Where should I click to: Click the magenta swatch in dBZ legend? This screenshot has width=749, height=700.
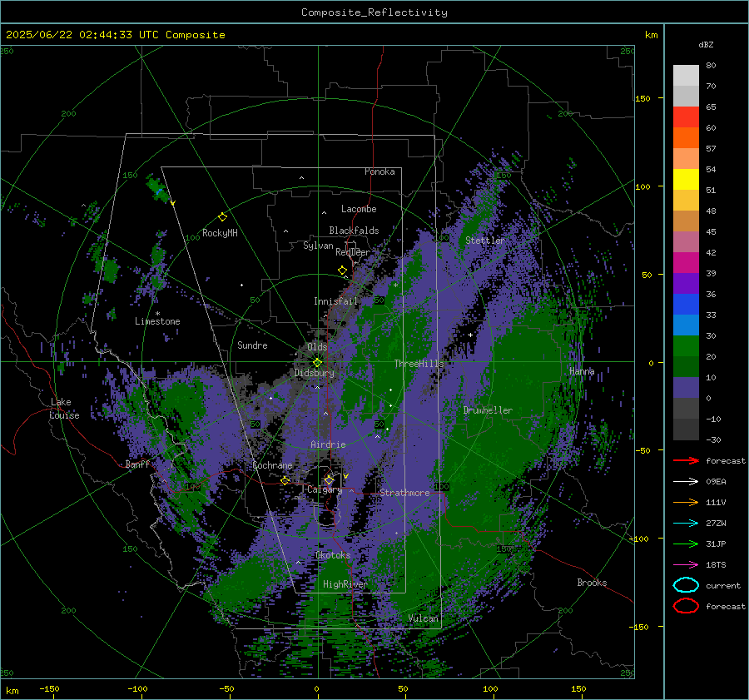tap(686, 263)
